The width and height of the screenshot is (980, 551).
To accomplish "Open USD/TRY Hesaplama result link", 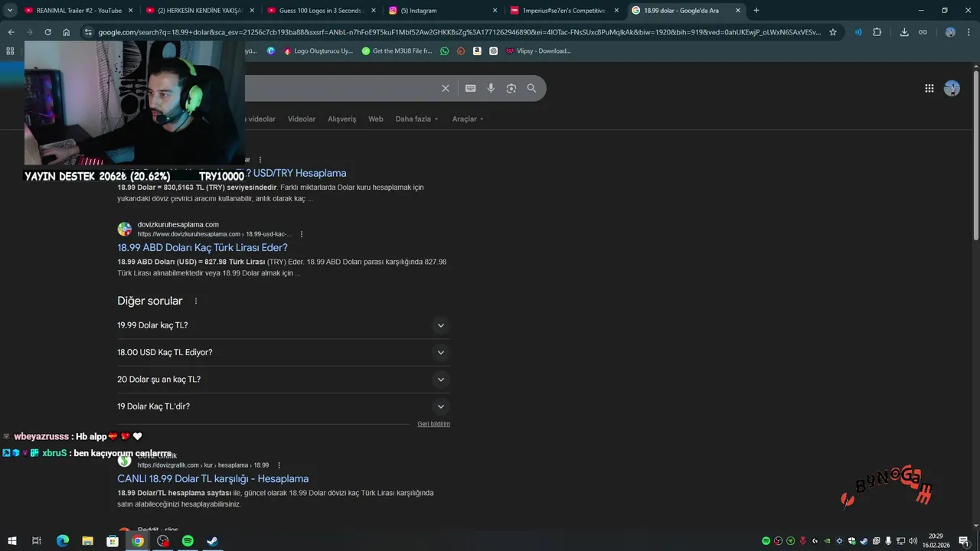I will [x=296, y=173].
